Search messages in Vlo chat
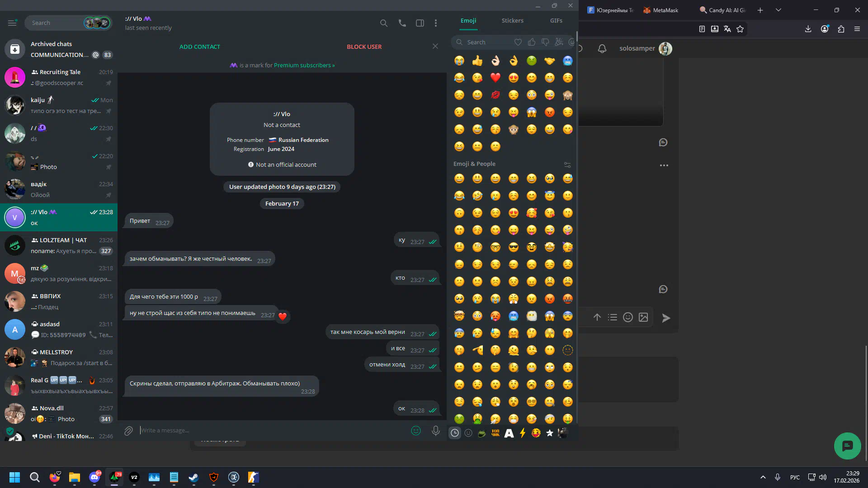The image size is (868, 488). click(383, 23)
